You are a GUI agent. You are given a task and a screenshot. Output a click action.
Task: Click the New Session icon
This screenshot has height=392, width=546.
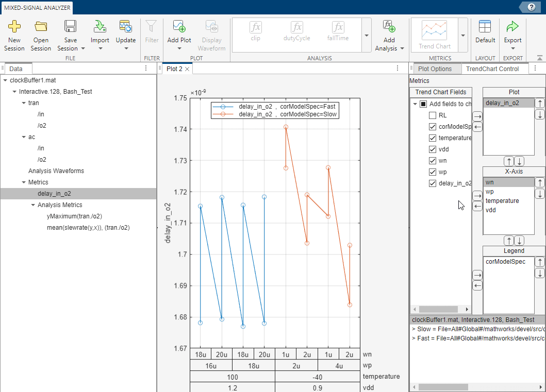(x=14, y=27)
